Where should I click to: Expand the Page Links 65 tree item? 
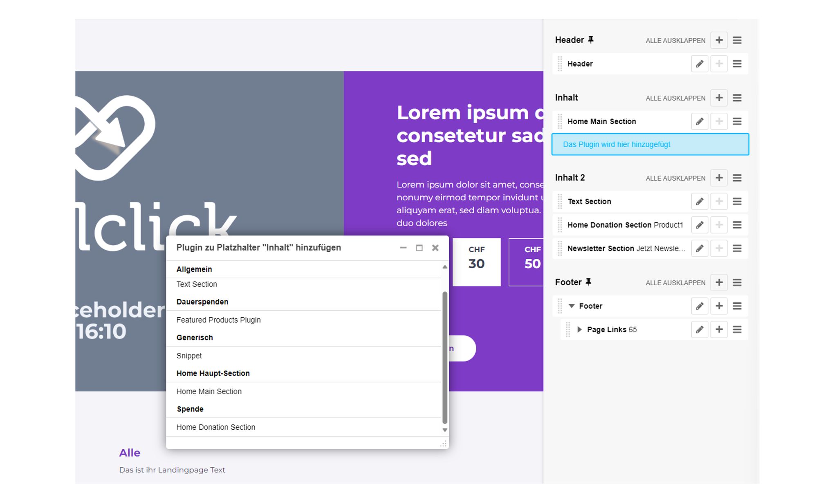click(x=579, y=329)
